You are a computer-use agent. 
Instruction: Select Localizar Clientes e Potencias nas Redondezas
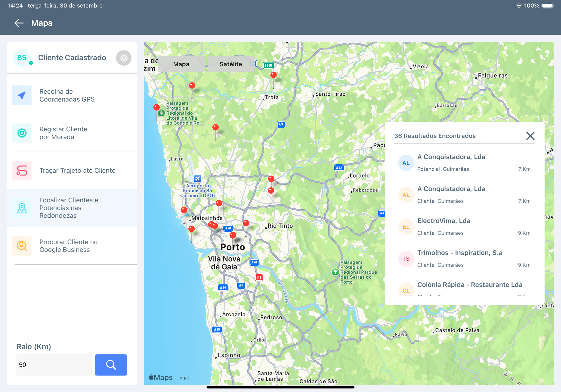click(72, 208)
